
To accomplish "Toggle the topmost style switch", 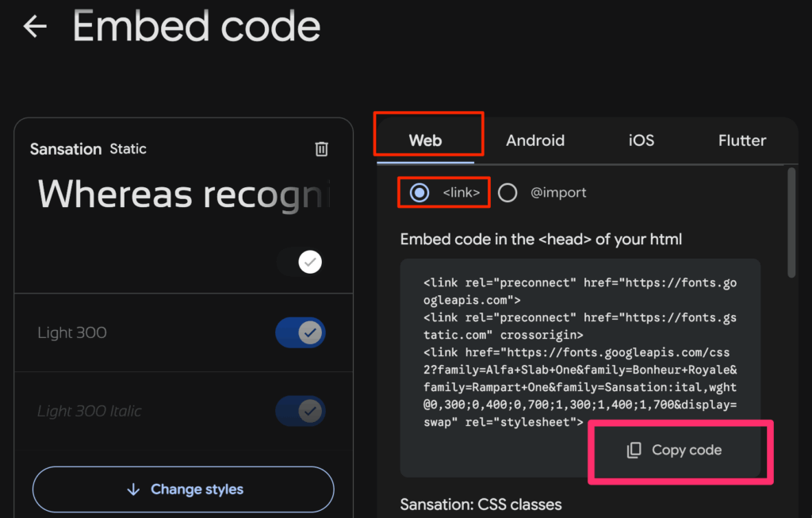I will 301,262.
